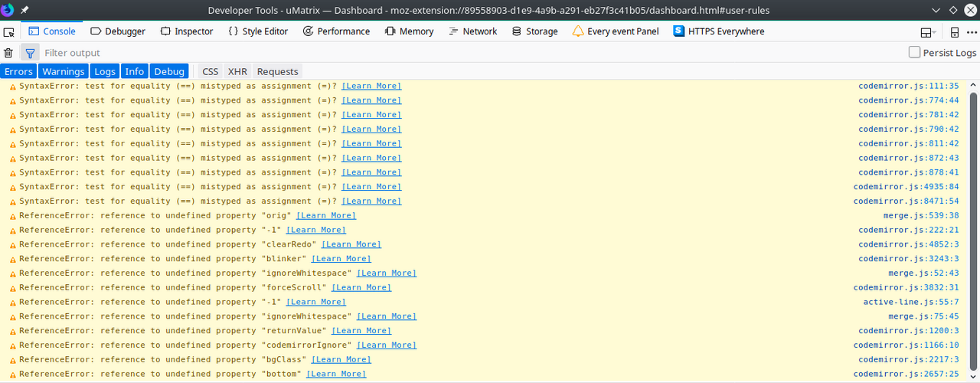The height and width of the screenshot is (383, 980).
Task: Toggle the Info filter
Action: 135,71
